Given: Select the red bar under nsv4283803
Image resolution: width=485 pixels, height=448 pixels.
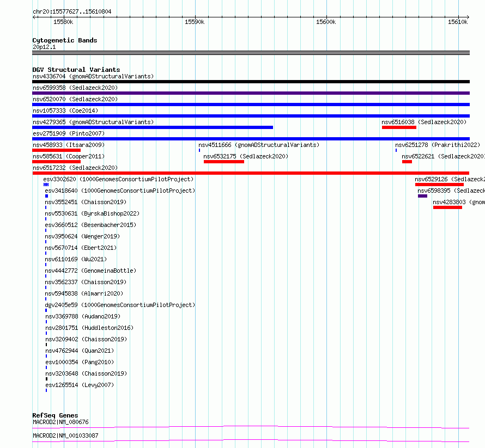Looking at the screenshot, I should (x=447, y=207).
